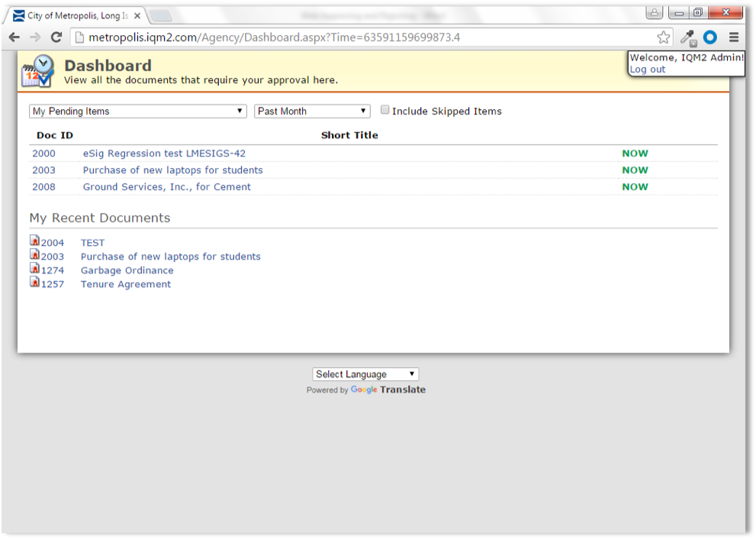
Task: Click the eyedropper extension icon
Action: pos(688,37)
